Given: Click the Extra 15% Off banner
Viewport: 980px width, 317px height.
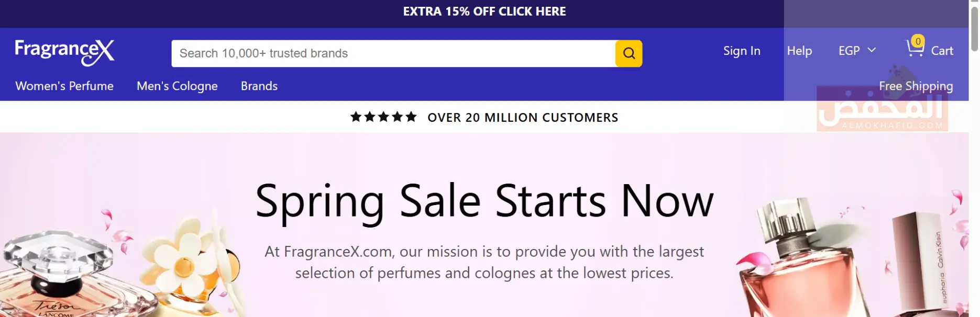Looking at the screenshot, I should pos(485,12).
